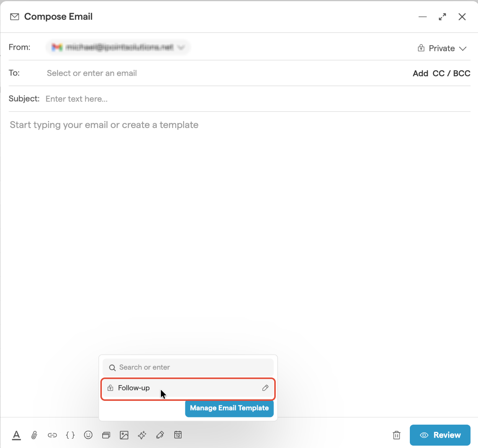
Task: Insert a variable with curly braces icon
Action: pos(70,435)
